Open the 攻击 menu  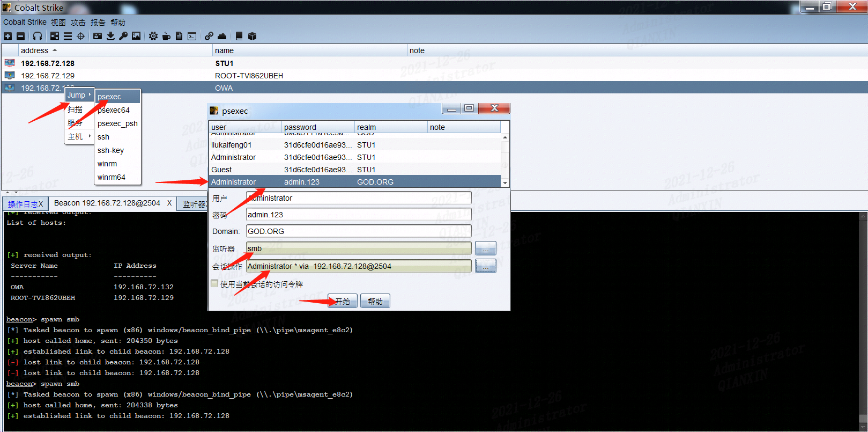(x=78, y=22)
